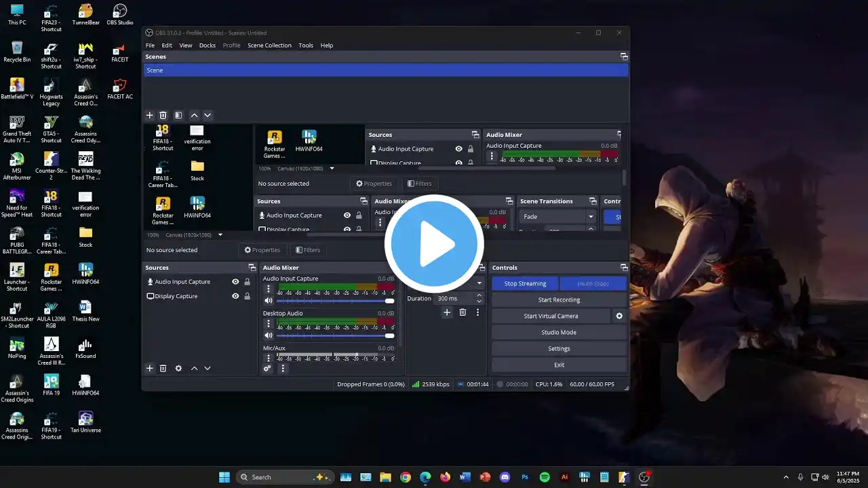Viewport: 868px width, 488px height.
Task: Open the Docks menu
Action: click(208, 45)
